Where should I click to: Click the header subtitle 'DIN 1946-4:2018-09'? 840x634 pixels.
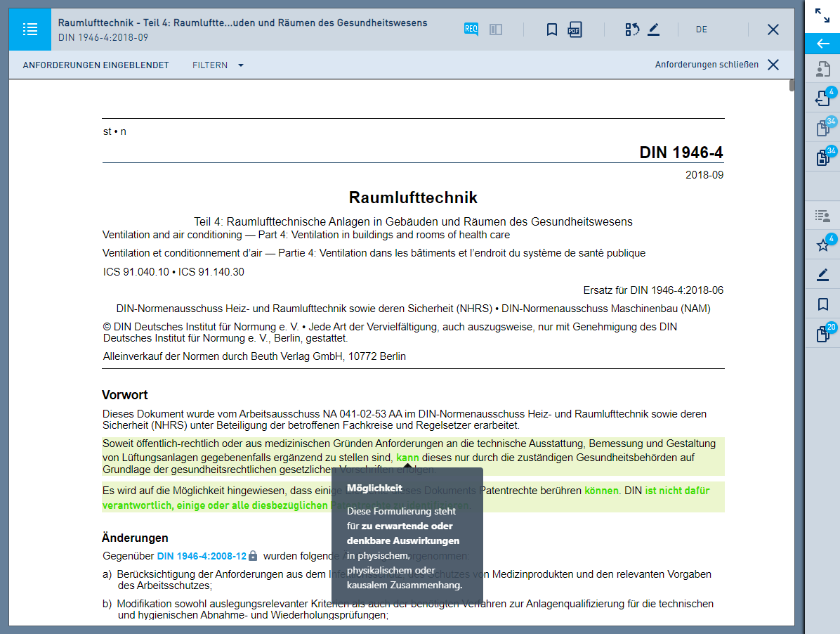click(x=103, y=37)
